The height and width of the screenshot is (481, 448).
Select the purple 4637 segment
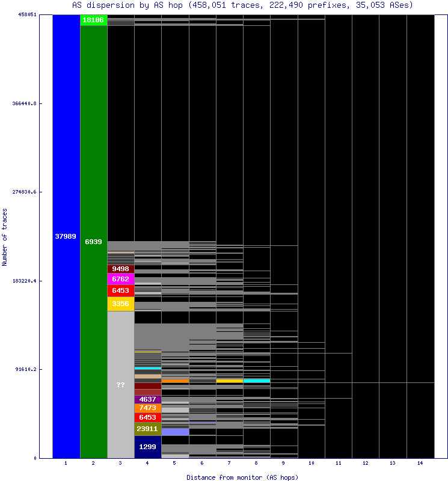pos(147,399)
